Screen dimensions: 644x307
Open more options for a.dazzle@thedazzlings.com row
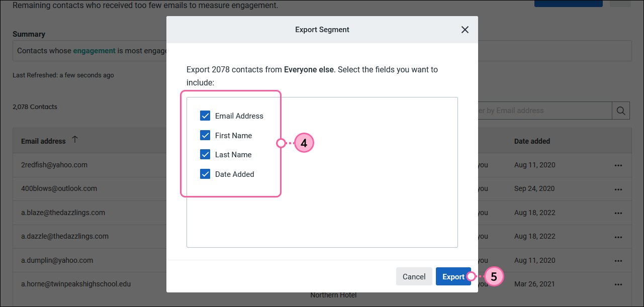(x=618, y=237)
